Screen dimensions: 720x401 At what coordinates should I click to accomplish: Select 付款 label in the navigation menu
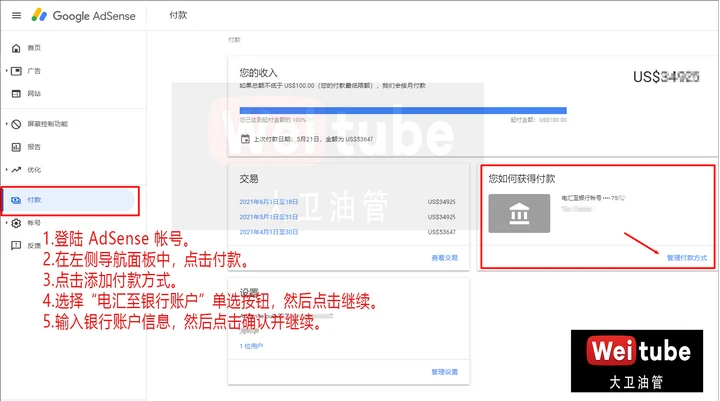[34, 200]
